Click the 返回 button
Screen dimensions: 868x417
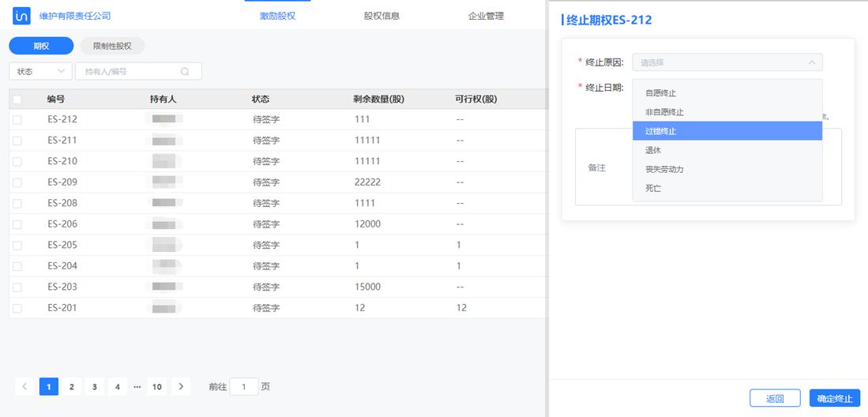pyautogui.click(x=775, y=398)
